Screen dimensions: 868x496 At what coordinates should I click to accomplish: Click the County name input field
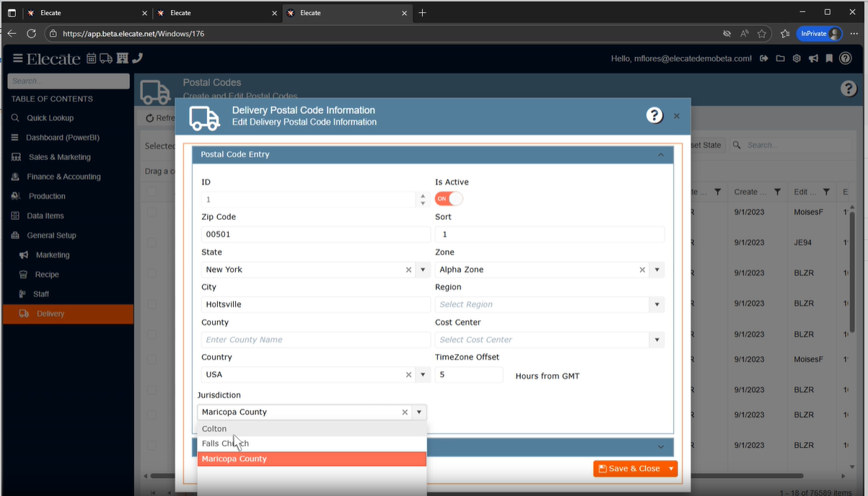click(315, 340)
